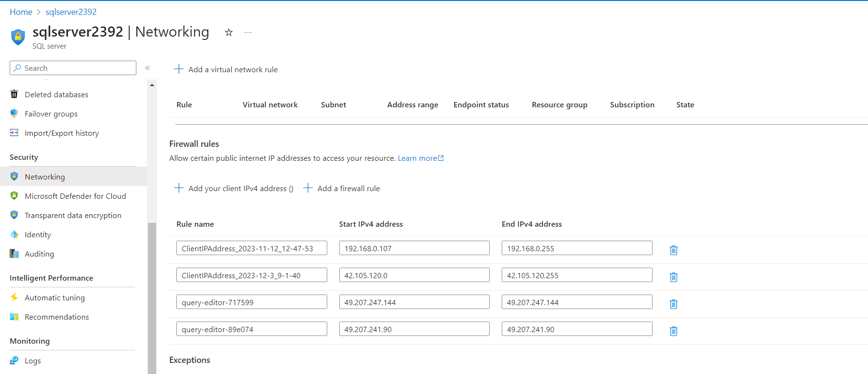Image resolution: width=868 pixels, height=374 pixels.
Task: Select Auditing menu item
Action: pyautogui.click(x=39, y=254)
